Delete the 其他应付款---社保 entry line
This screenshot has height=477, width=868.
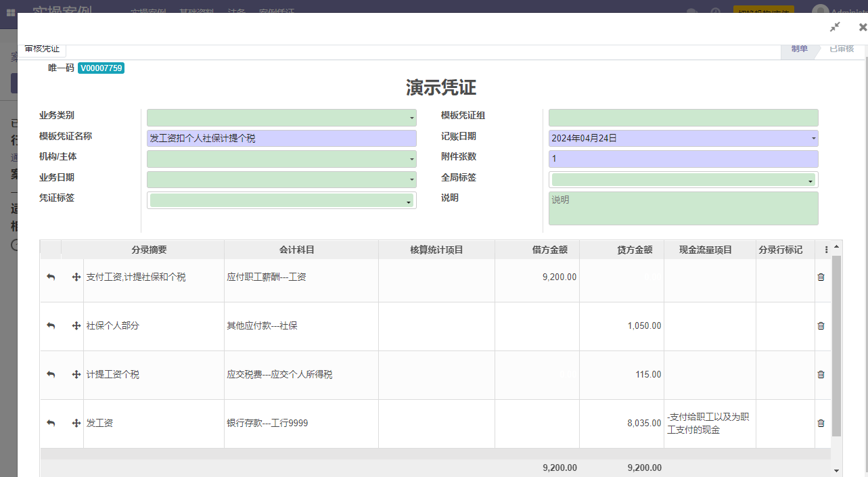821,325
